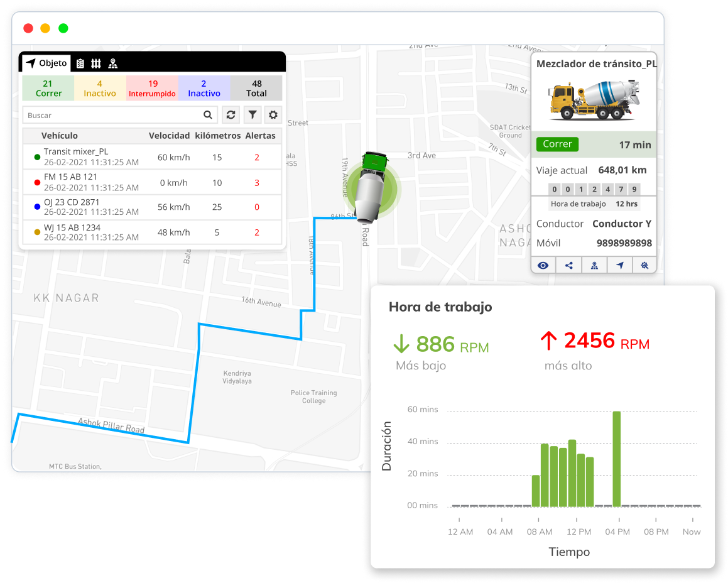Click 60 km/h speed value
The height and width of the screenshot is (583, 728).
(x=173, y=158)
